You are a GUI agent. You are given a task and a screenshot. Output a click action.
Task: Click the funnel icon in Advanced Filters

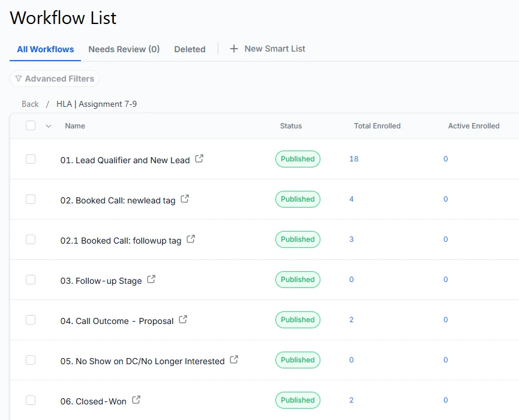(x=19, y=79)
